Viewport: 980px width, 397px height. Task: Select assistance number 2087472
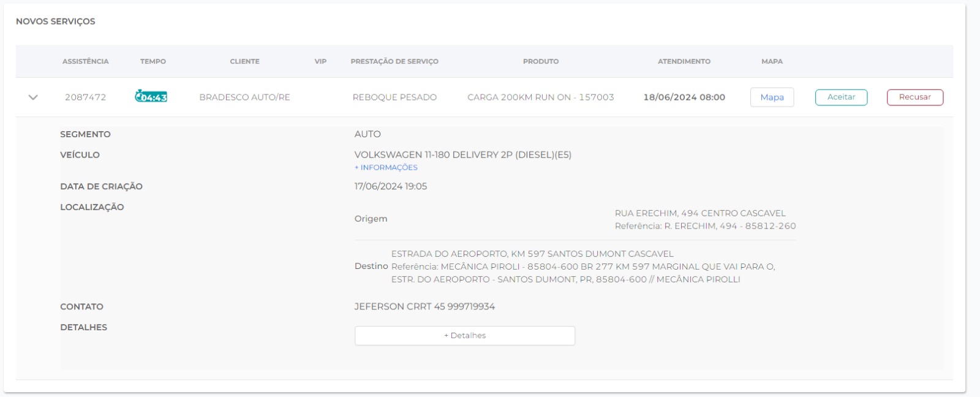(86, 97)
